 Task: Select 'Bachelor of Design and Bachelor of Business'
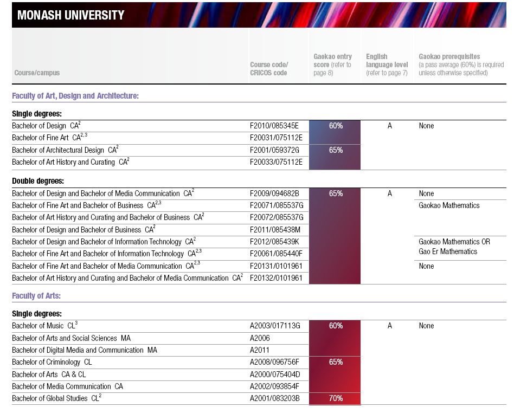tap(84, 230)
